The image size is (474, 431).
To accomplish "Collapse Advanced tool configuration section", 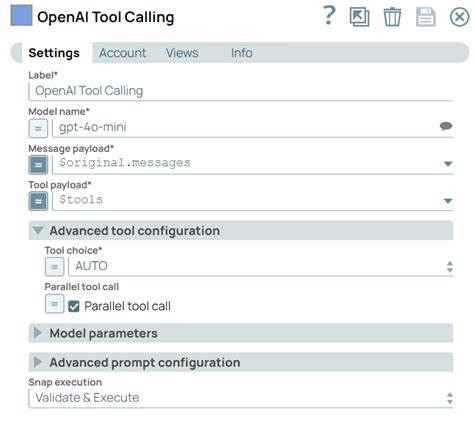I will 241,231.
